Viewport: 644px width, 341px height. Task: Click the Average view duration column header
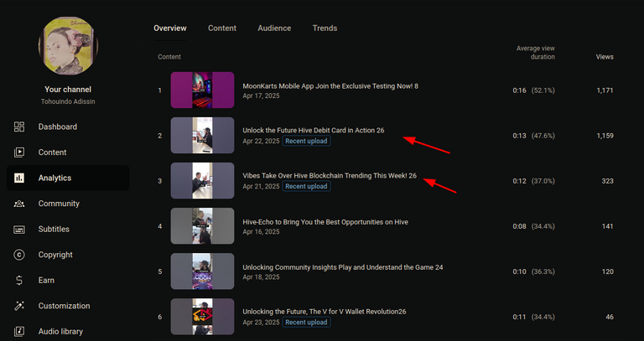tap(536, 53)
